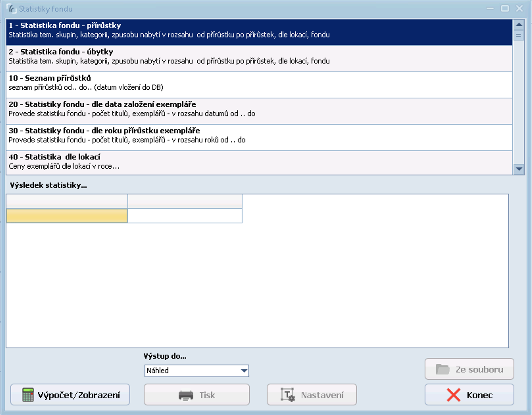
Task: Click the statistics list scrollbar thumb
Action: 519,35
